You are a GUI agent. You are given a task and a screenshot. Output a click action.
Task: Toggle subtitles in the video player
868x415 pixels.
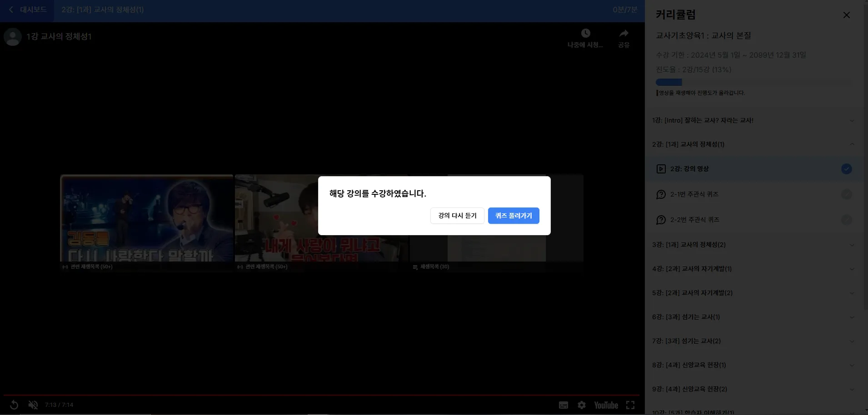click(564, 405)
